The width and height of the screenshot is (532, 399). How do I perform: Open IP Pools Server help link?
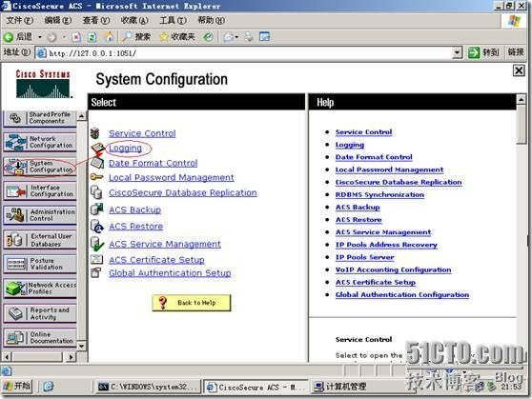[365, 257]
